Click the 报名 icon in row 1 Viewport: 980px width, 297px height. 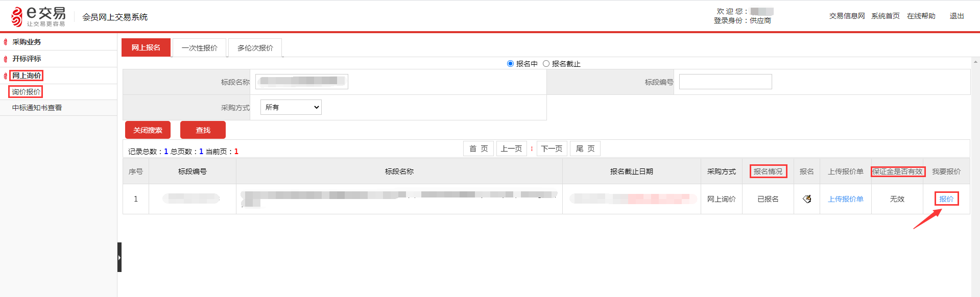click(807, 199)
